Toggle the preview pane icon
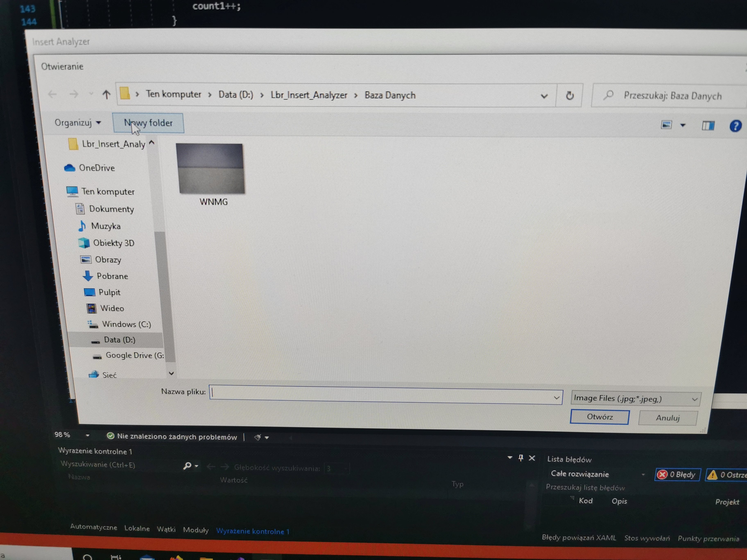Viewport: 747px width, 560px height. click(x=708, y=125)
